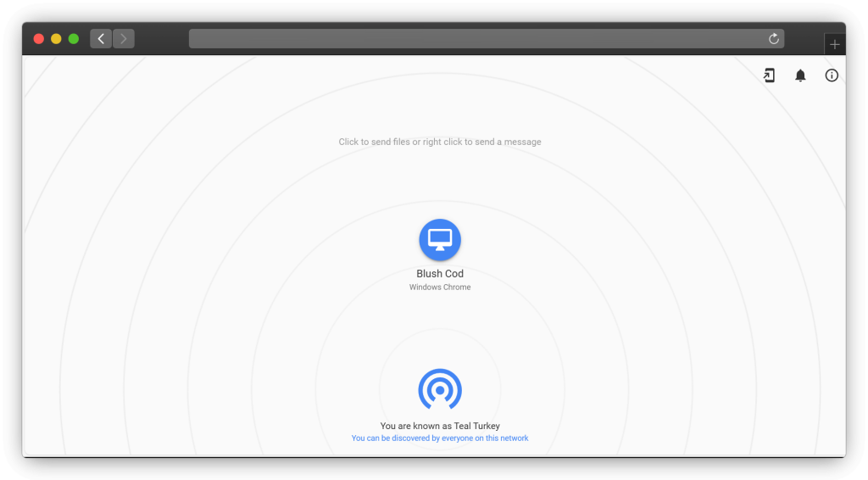The image size is (868, 480).
Task: Open a new tab with plus button
Action: (835, 44)
